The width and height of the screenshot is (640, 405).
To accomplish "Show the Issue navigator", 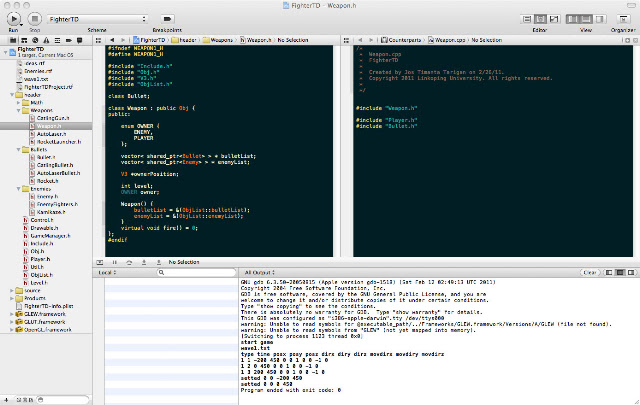I will pyautogui.click(x=46, y=40).
